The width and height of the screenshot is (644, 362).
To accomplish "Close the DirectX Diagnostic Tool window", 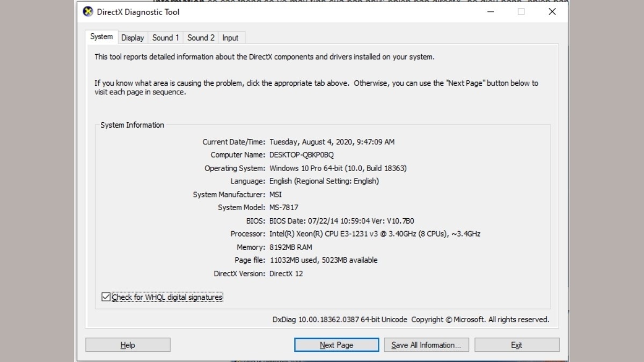I will [x=552, y=12].
